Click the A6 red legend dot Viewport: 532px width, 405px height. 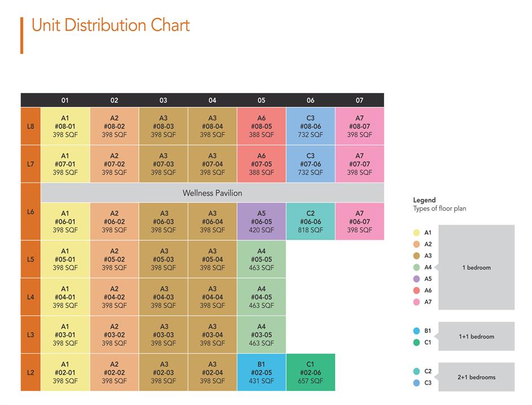pos(416,290)
